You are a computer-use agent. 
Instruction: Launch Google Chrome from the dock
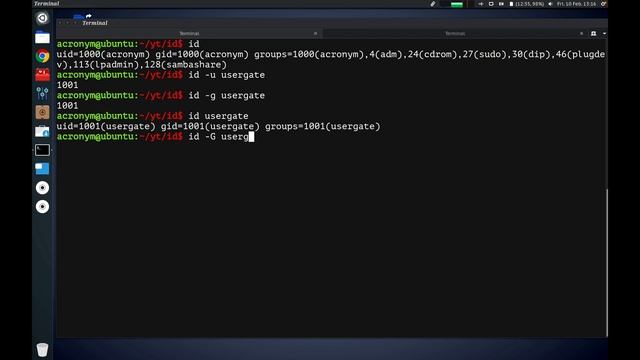[42, 56]
